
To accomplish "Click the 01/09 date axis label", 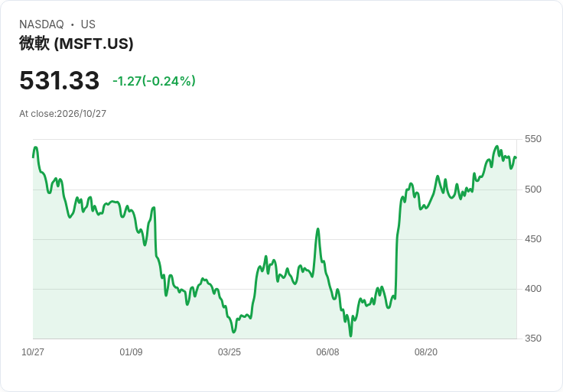I will tap(131, 352).
